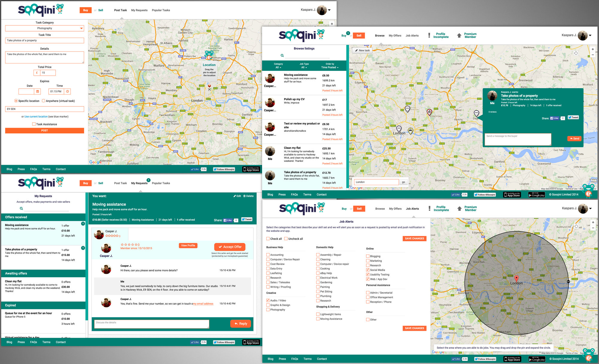
Task: Open the Task Category Photography dropdown
Action: click(x=45, y=28)
